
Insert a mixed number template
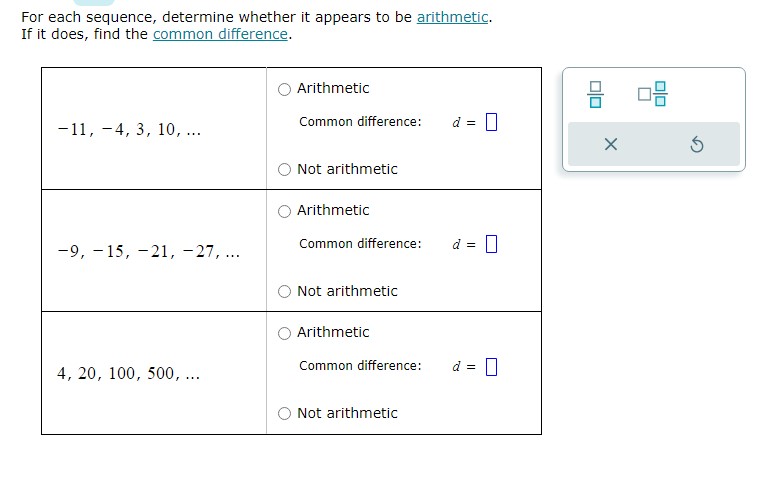tap(653, 94)
